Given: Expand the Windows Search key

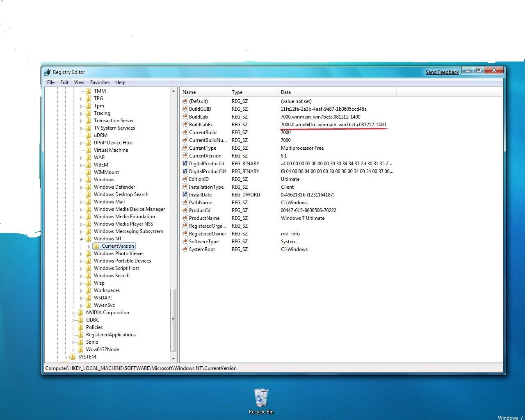Looking at the screenshot, I should [x=81, y=276].
